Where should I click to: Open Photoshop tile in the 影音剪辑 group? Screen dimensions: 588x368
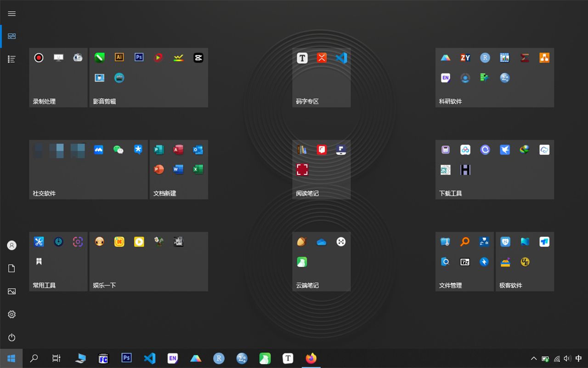point(139,57)
